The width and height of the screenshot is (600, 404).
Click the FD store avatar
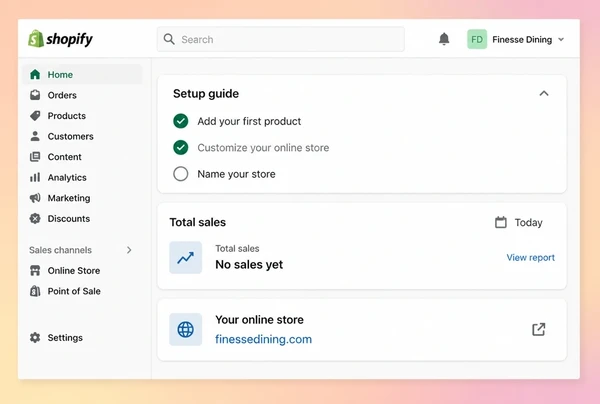click(477, 39)
